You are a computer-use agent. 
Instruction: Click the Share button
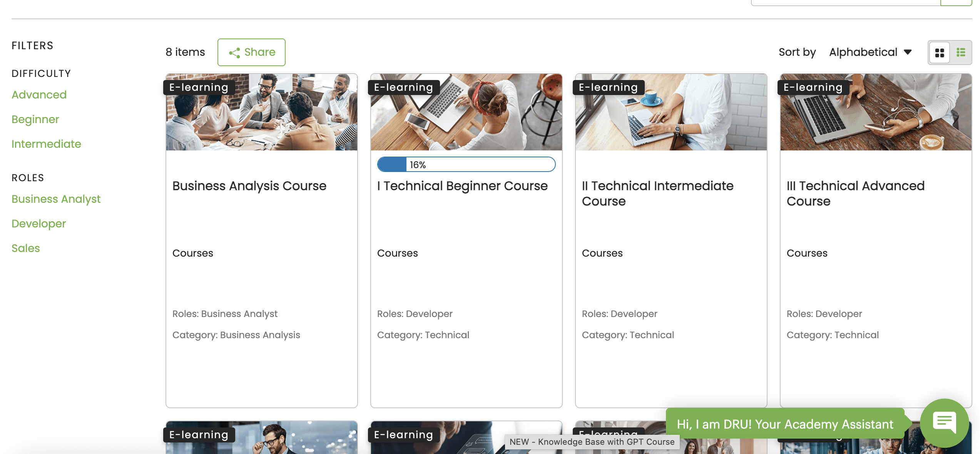251,52
